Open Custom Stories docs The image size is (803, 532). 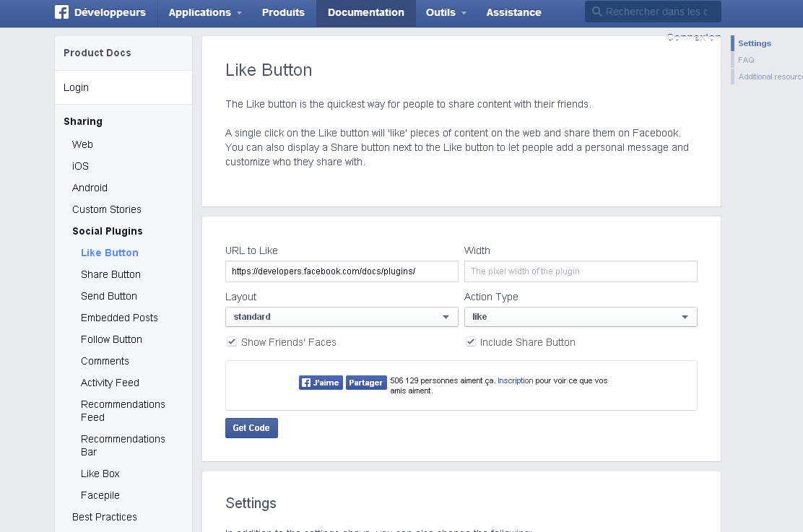107,209
